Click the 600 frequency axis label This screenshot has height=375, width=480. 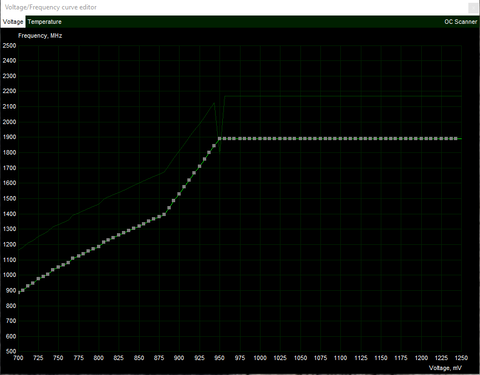(x=11, y=336)
